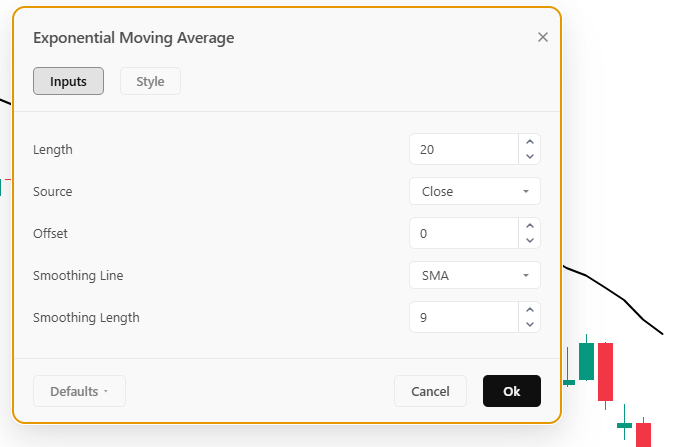Increase Length with the up arrow
This screenshot has width=676, height=447.
530,142
